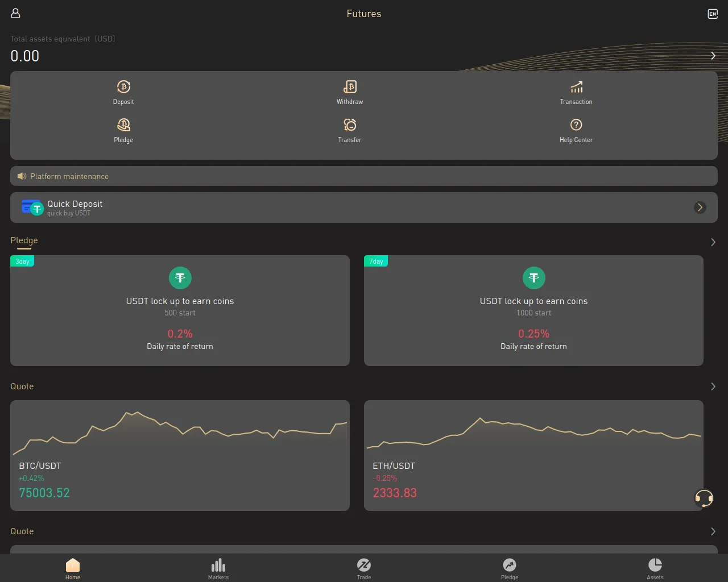The image size is (728, 582).
Task: Go to the Markets tab
Action: coord(218,568)
